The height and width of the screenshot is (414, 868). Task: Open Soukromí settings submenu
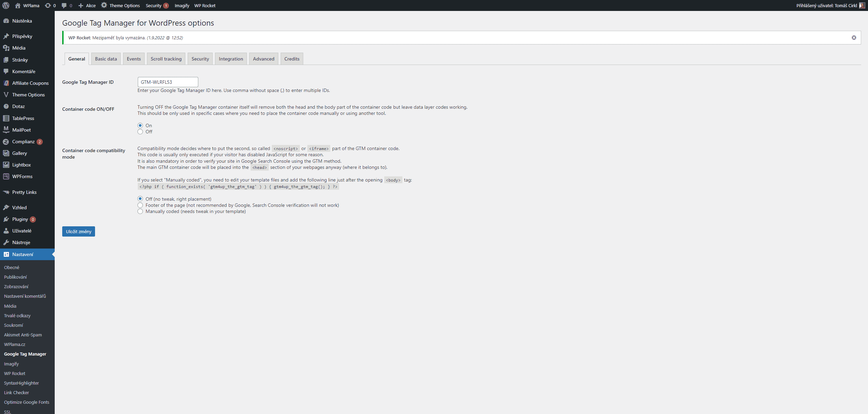[x=14, y=325]
